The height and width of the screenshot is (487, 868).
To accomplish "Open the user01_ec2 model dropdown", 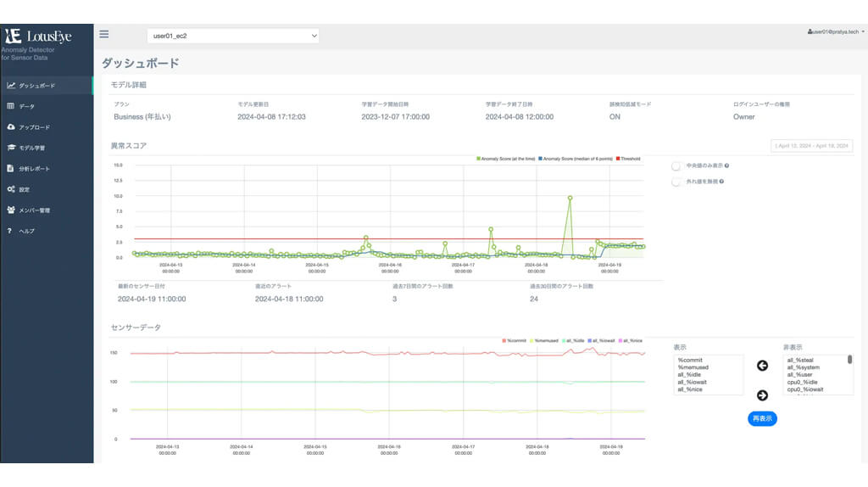I will coord(233,36).
